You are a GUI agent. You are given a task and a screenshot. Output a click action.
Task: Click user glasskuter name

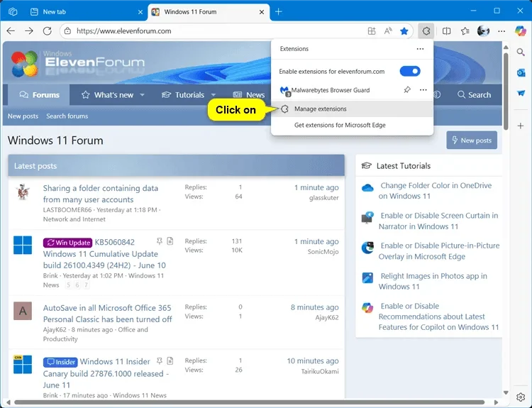[x=323, y=197]
